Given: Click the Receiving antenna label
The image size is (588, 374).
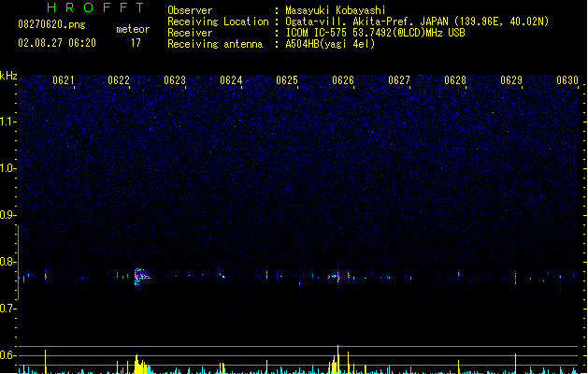Looking at the screenshot, I should (x=215, y=44).
